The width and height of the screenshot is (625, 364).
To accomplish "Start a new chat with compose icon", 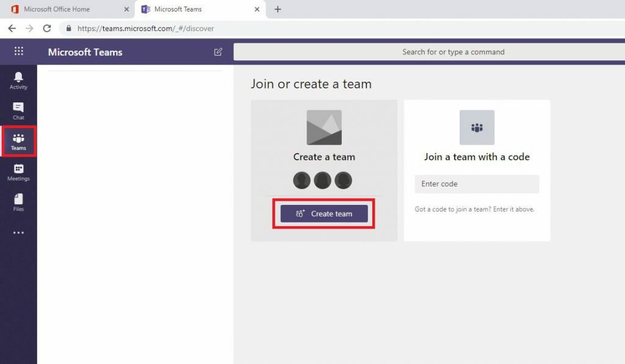I will point(218,52).
